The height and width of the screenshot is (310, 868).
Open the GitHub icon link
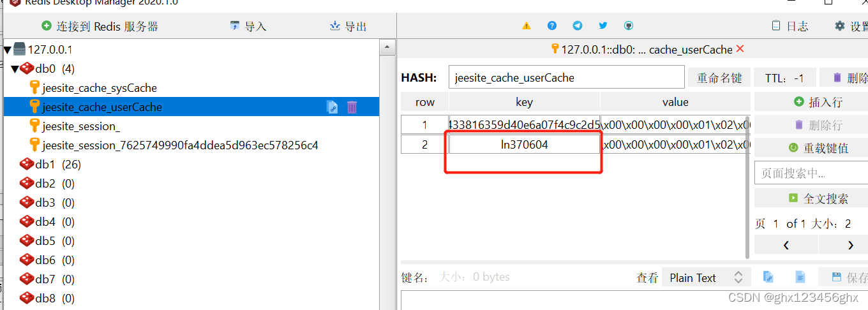[629, 26]
